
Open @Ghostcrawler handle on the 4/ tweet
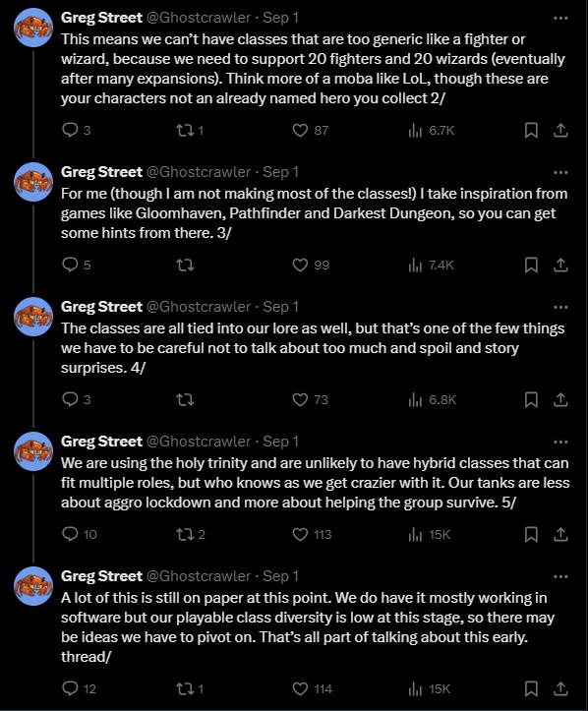point(199,307)
